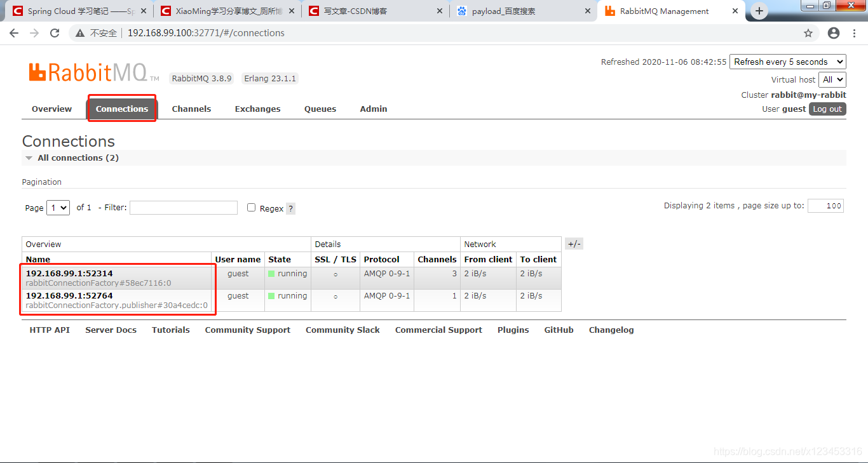Open the Tutorials link

pyautogui.click(x=171, y=330)
